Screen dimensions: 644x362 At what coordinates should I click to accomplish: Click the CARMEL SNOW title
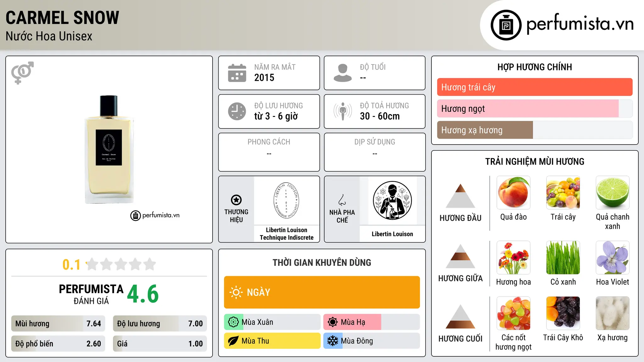62,18
